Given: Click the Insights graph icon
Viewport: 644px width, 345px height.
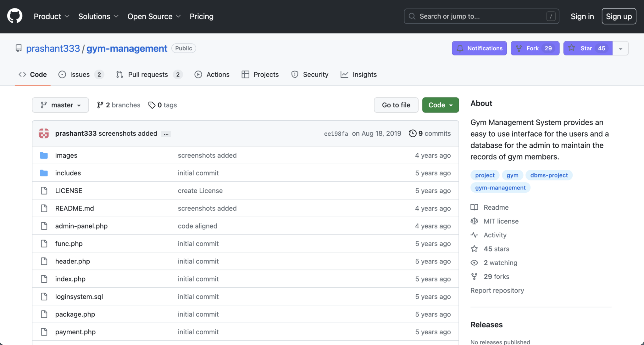Looking at the screenshot, I should pyautogui.click(x=344, y=74).
